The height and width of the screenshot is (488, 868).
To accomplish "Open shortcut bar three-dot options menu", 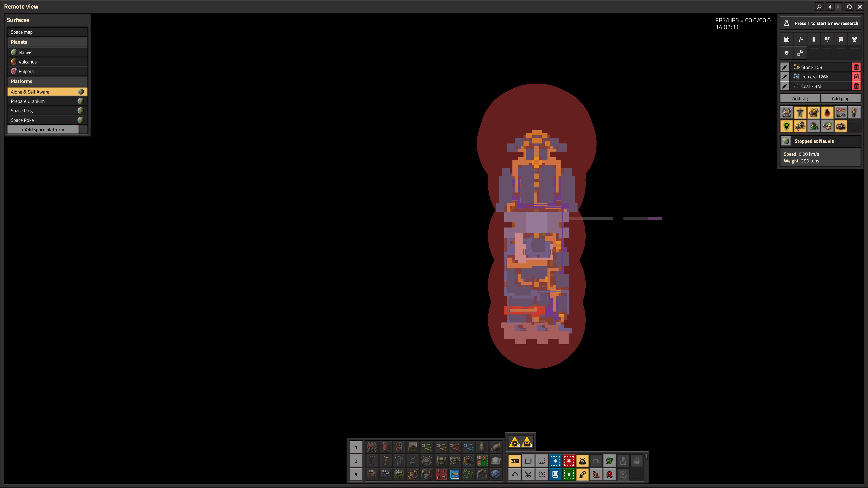I will tap(646, 457).
